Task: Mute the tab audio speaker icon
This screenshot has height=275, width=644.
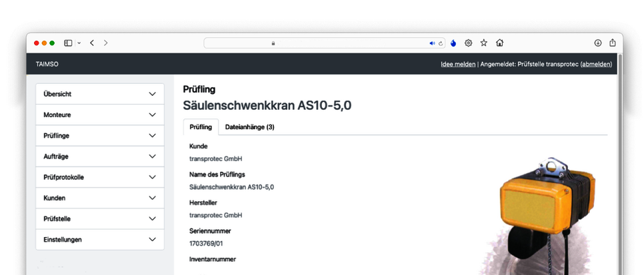Action: pos(432,43)
